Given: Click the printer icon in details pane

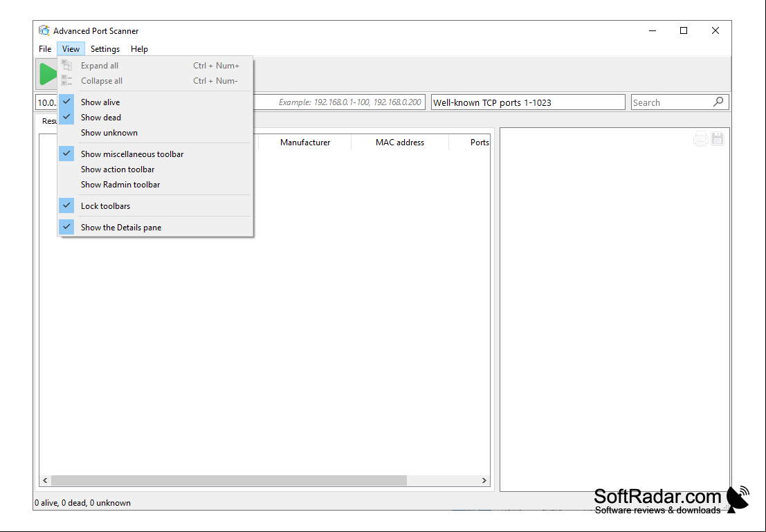Looking at the screenshot, I should tap(700, 139).
